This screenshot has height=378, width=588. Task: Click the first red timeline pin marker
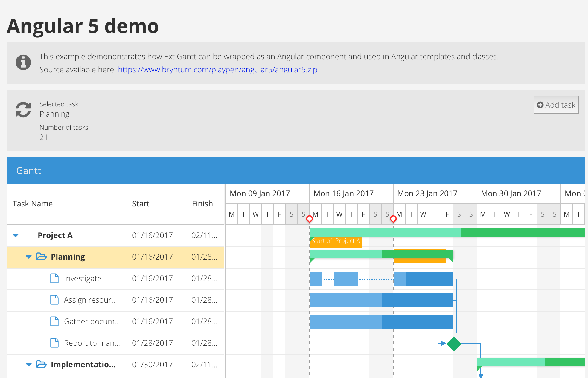tap(310, 219)
